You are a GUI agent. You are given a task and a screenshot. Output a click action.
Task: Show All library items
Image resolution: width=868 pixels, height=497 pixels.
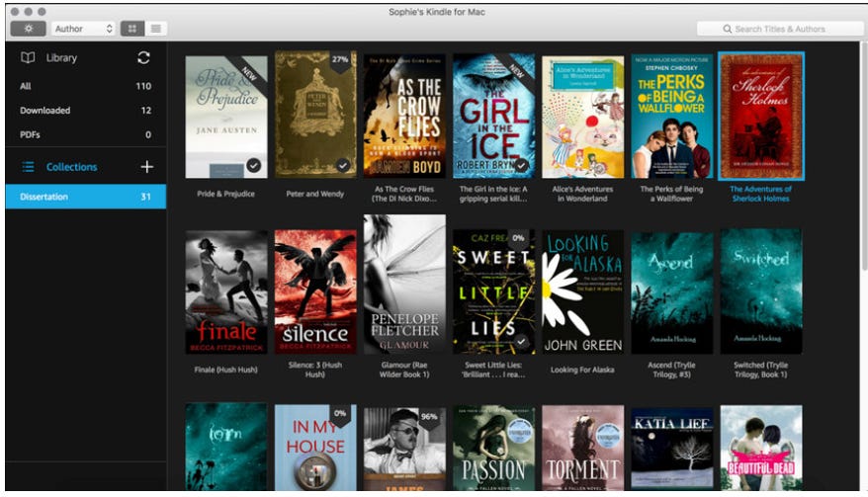coord(85,86)
